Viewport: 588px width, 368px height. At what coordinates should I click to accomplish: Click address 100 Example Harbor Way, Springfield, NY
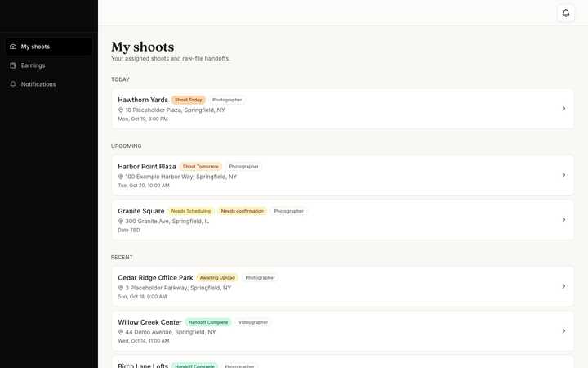[x=181, y=177]
